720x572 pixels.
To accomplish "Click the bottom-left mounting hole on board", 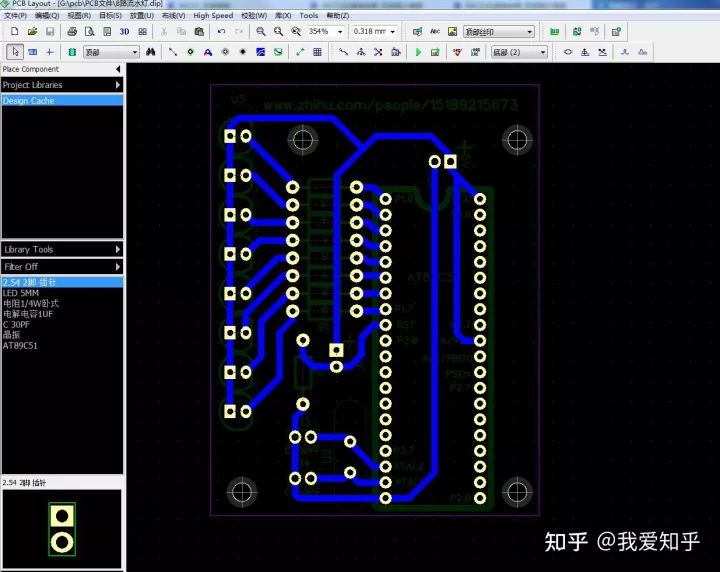I will pos(242,492).
